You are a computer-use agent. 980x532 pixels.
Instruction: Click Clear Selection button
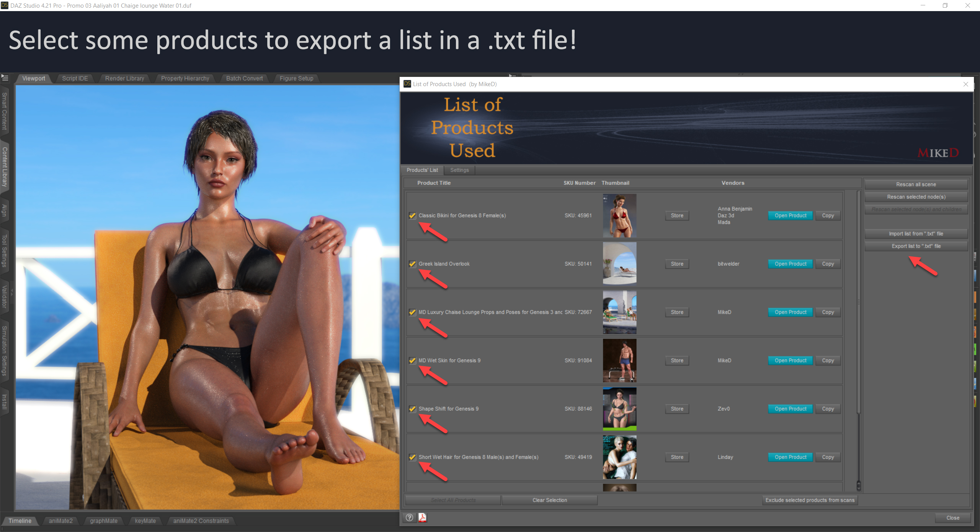pos(550,500)
